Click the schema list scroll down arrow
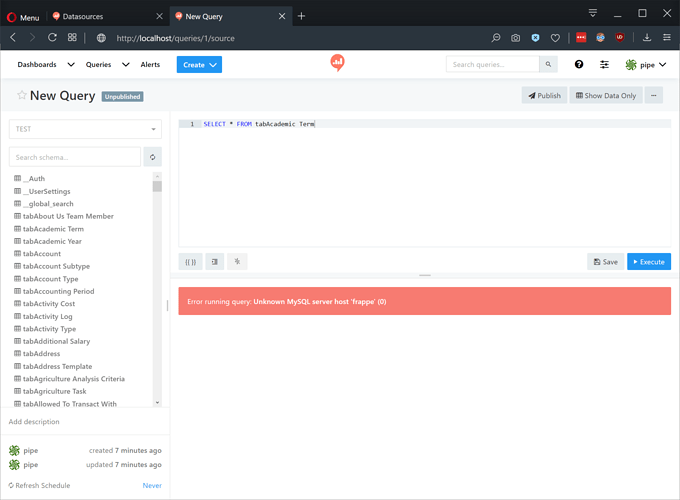 [x=157, y=402]
